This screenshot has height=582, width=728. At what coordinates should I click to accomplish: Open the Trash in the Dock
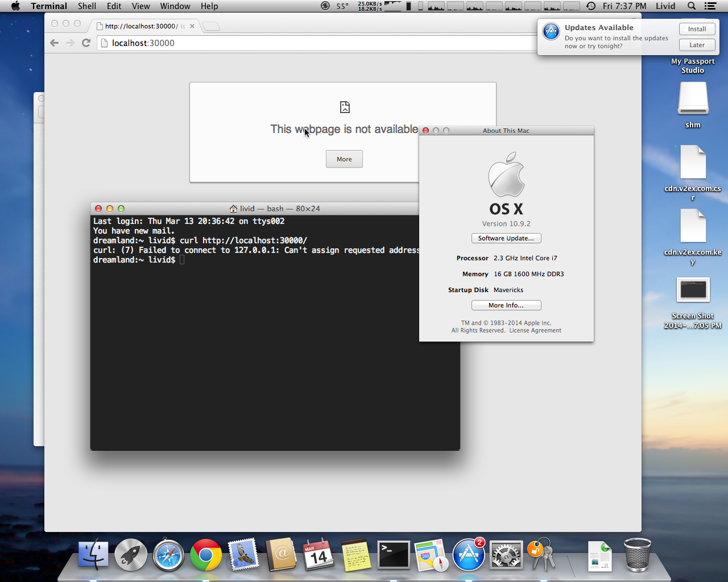637,555
